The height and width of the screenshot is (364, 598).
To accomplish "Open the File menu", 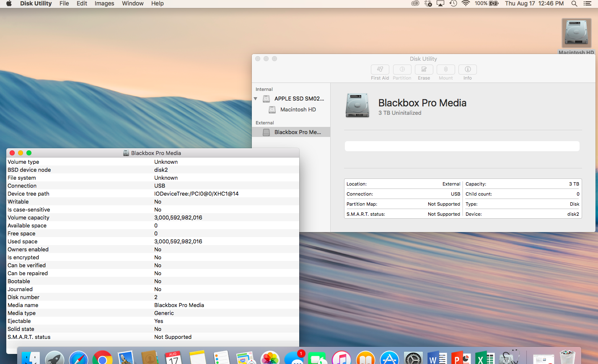I will point(64,3).
